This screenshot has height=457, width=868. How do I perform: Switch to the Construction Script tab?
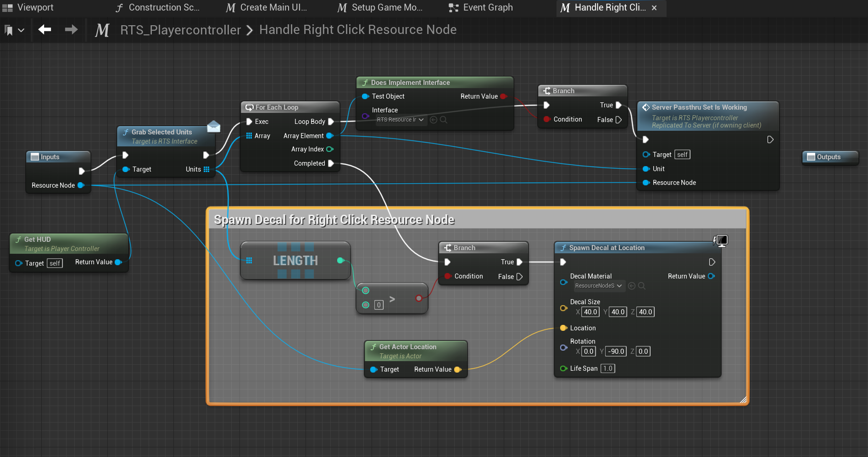point(157,7)
